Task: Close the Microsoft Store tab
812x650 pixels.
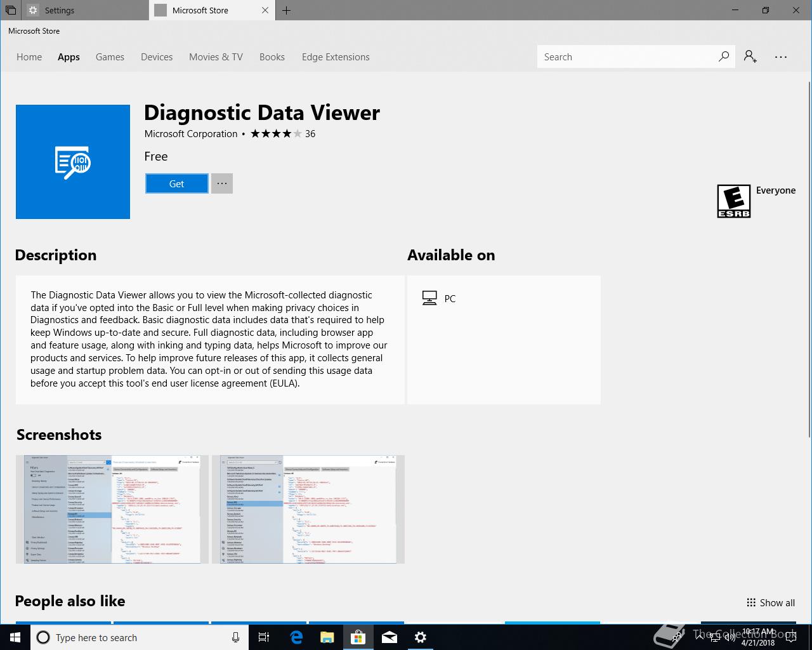Action: click(x=265, y=10)
